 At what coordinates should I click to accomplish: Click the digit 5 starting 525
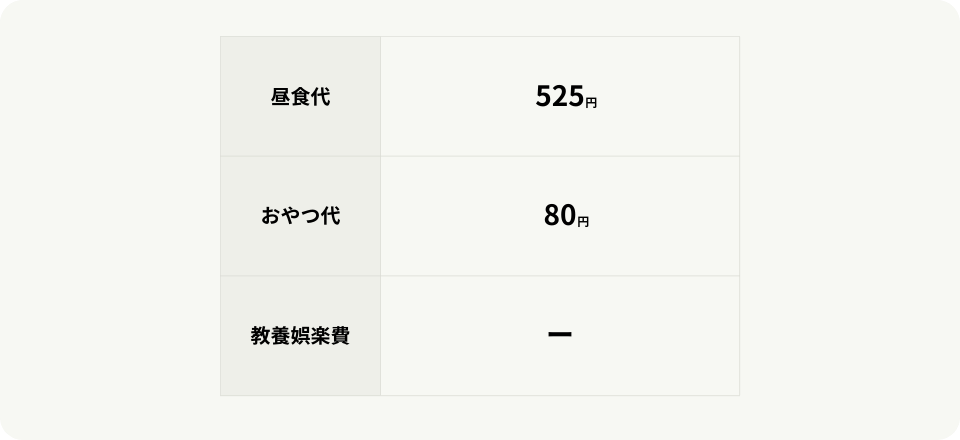(x=543, y=96)
